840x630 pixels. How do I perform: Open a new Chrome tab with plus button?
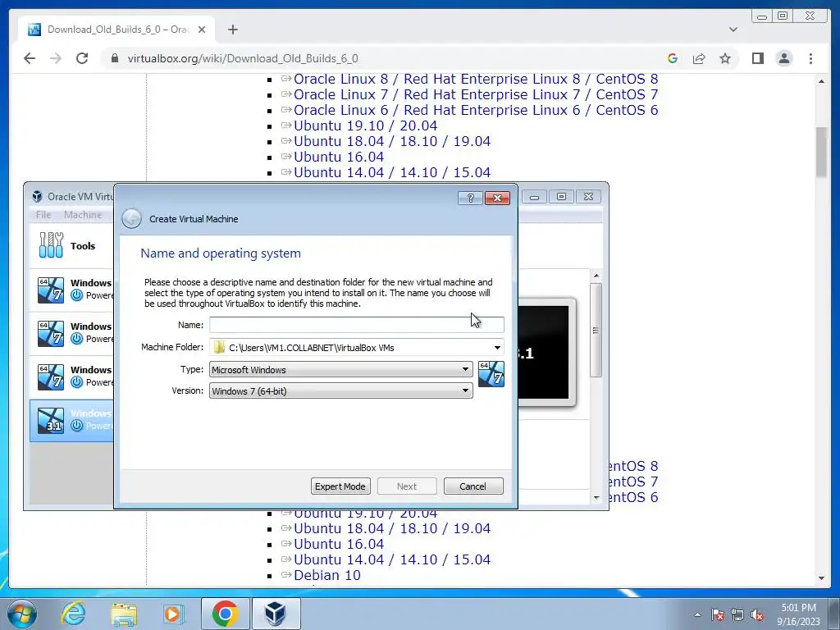click(232, 30)
